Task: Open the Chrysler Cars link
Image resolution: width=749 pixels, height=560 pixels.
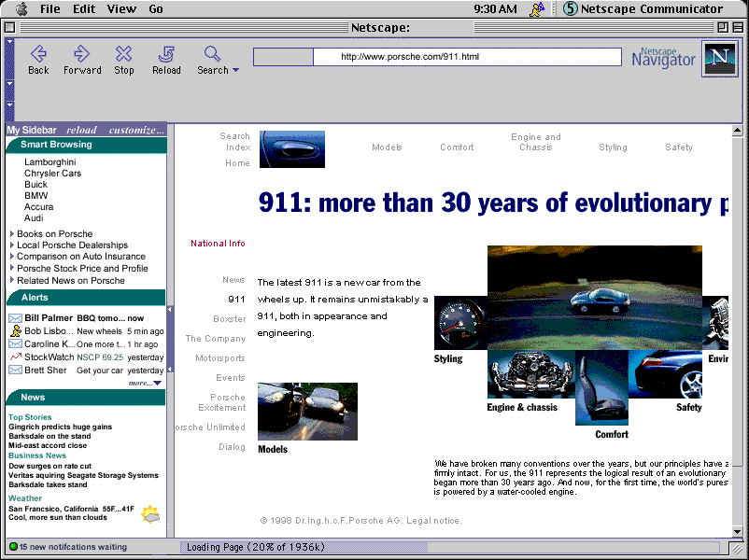Action: click(x=52, y=174)
